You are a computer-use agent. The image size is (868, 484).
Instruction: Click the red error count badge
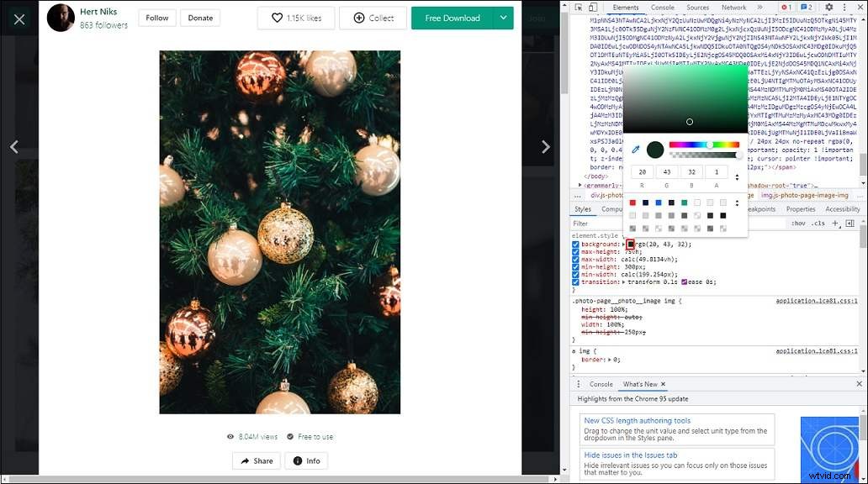786,7
